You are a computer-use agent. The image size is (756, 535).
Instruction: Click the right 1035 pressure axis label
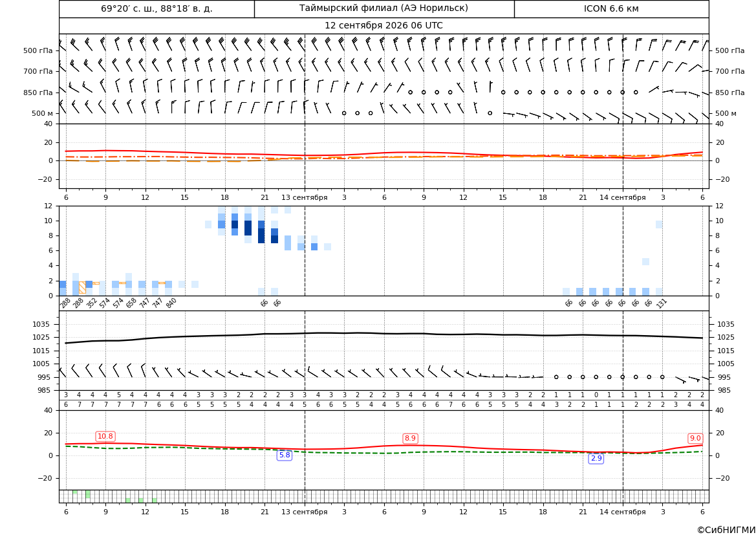726,324
